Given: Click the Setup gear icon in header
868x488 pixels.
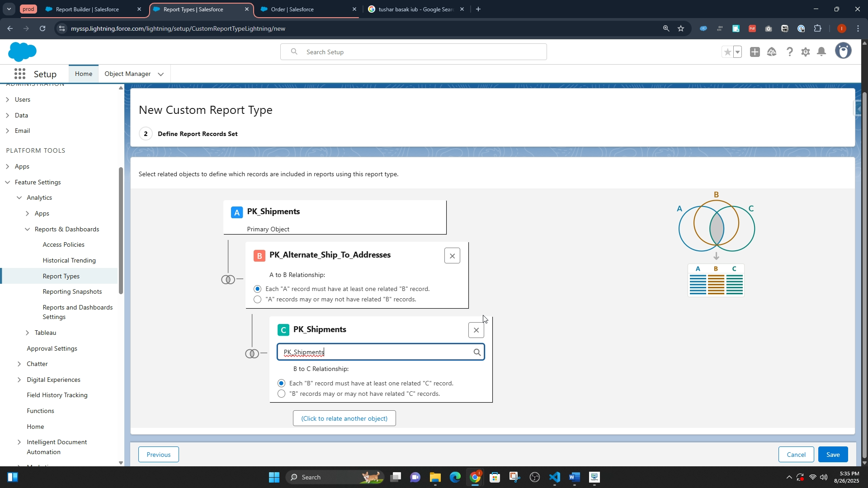Looking at the screenshot, I should [806, 52].
